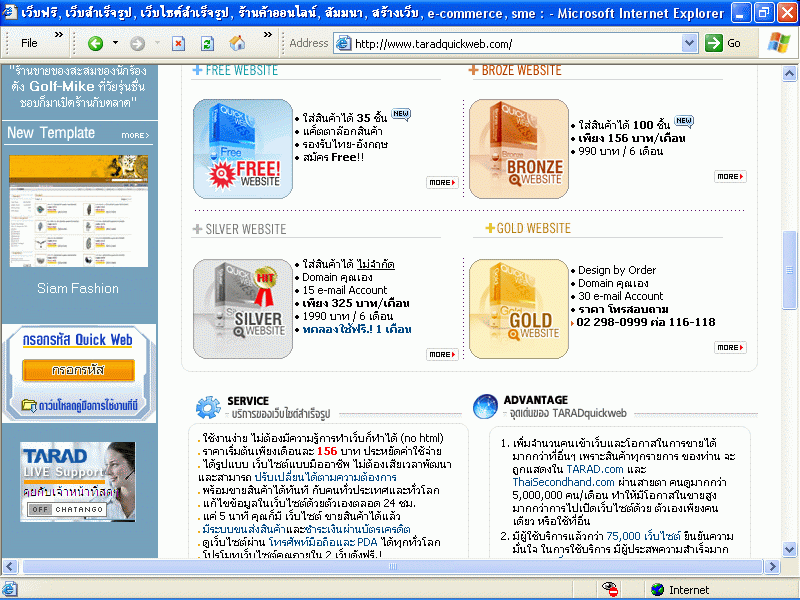Viewport: 800px width, 600px height.
Task: Go to the Home page icon
Action: [x=237, y=43]
